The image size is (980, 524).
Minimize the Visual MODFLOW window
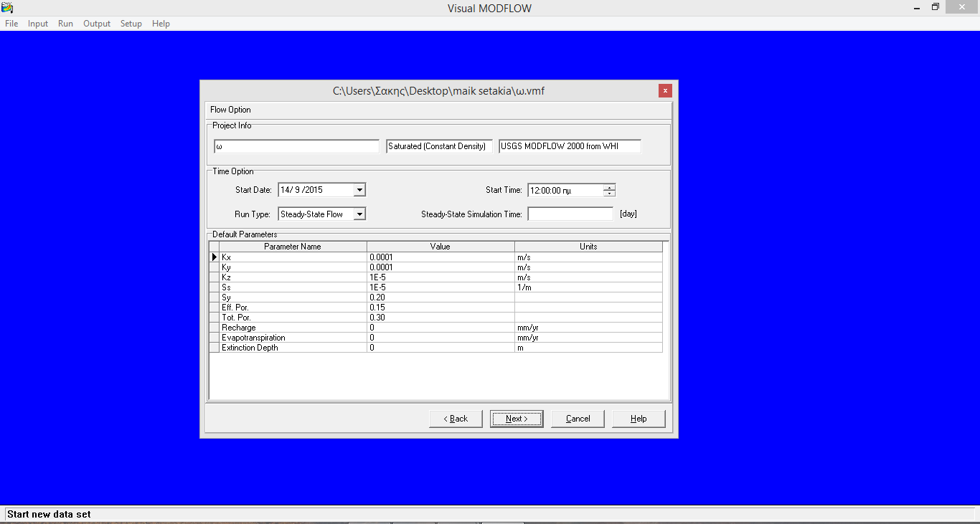917,7
